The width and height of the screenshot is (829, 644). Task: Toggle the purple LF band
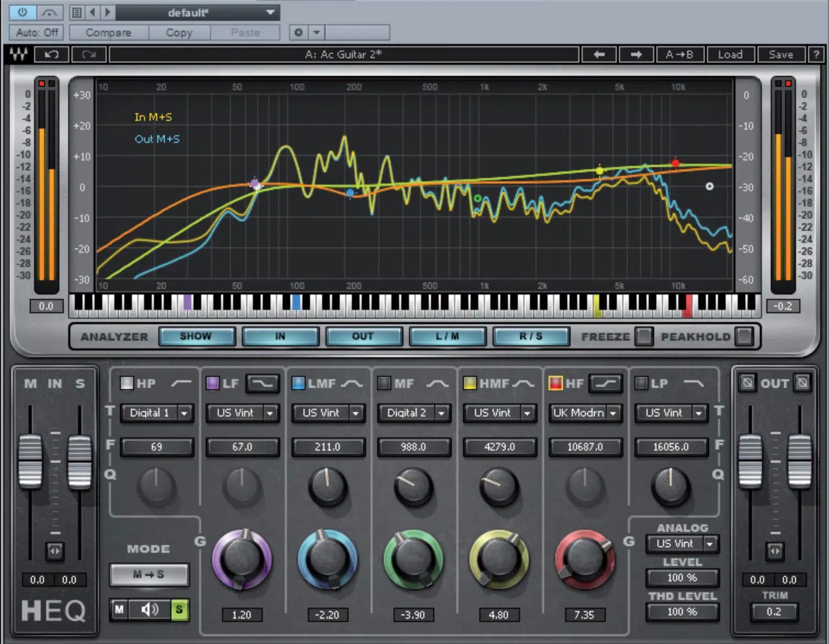click(212, 383)
